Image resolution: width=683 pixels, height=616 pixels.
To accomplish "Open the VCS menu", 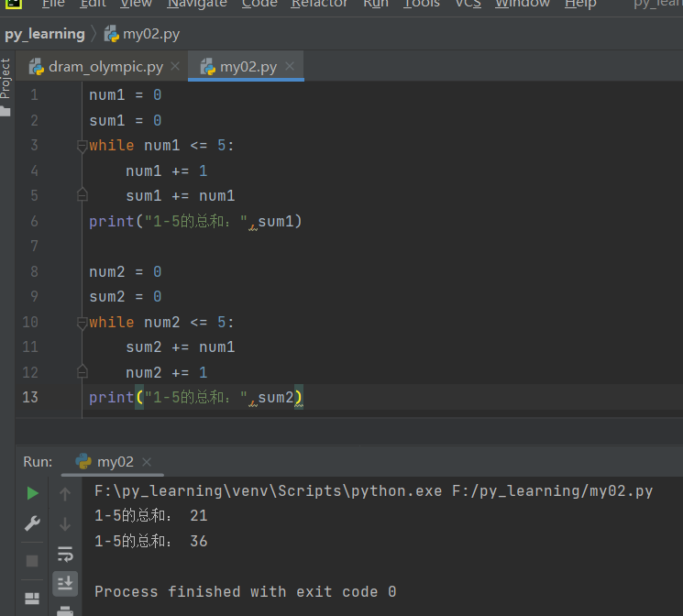I will click(x=468, y=4).
